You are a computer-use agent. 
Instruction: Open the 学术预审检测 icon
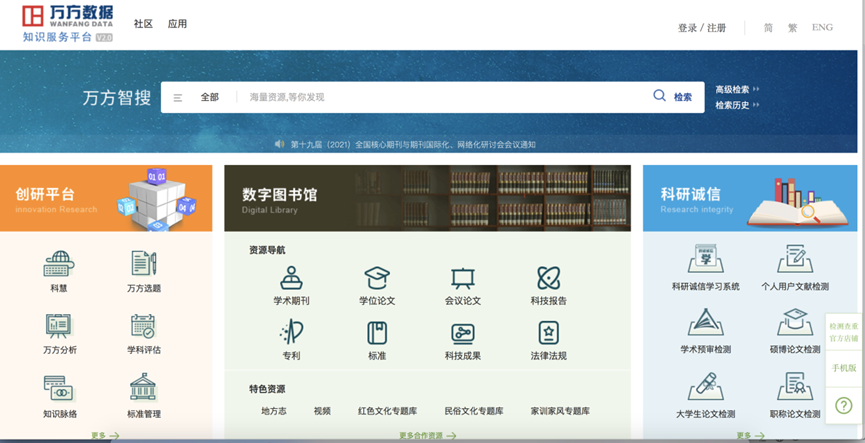point(706,322)
